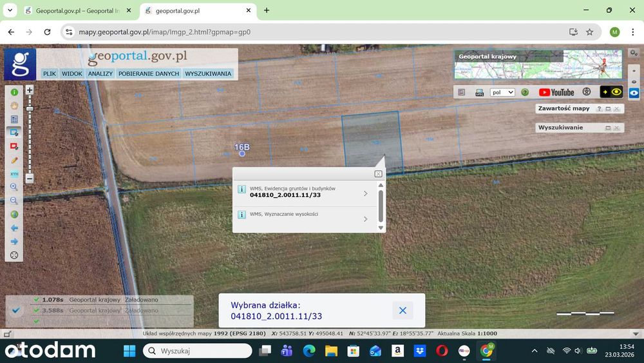
Task: Select the large blue eye visibility option
Action: [x=634, y=92]
